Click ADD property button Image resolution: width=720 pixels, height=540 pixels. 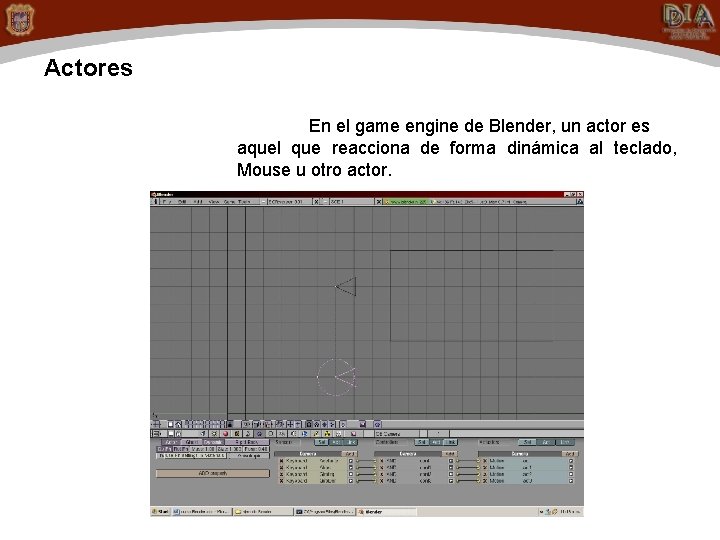(x=213, y=473)
